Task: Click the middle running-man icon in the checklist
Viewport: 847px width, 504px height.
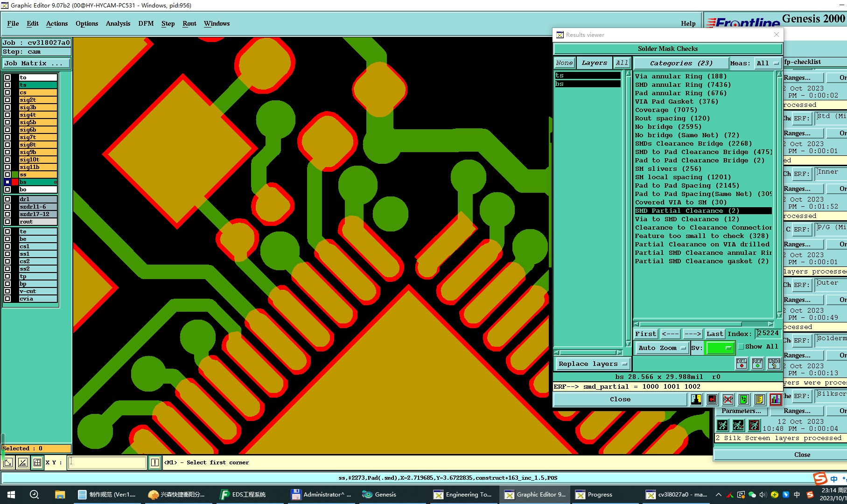Action: coord(738,425)
